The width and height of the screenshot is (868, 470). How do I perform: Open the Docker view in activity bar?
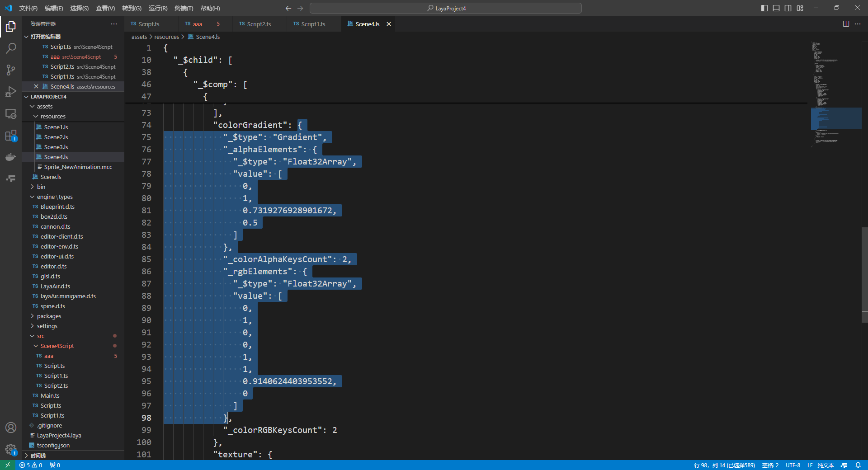tap(11, 157)
